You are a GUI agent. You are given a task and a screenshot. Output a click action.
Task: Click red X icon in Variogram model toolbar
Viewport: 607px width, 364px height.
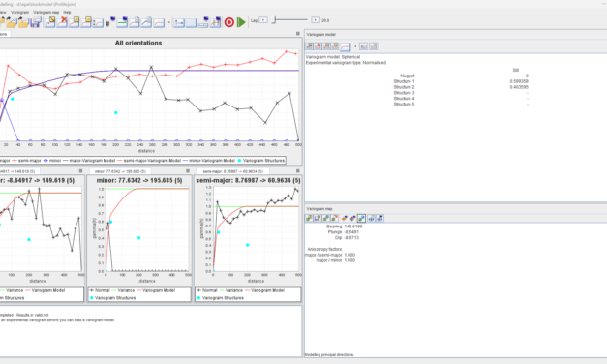tap(318, 46)
